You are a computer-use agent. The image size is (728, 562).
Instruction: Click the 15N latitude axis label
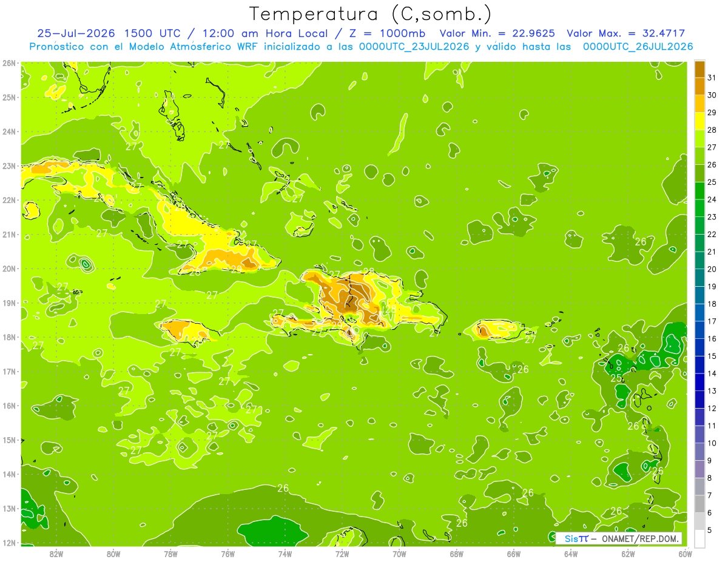8,440
